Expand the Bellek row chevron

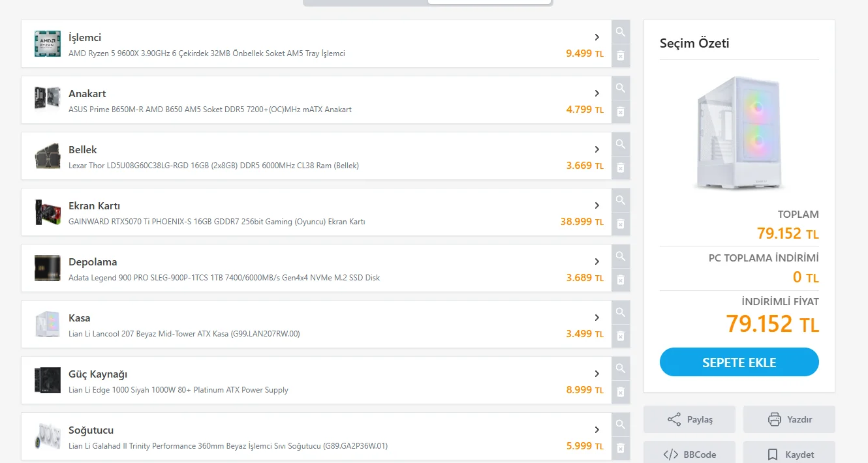[597, 149]
